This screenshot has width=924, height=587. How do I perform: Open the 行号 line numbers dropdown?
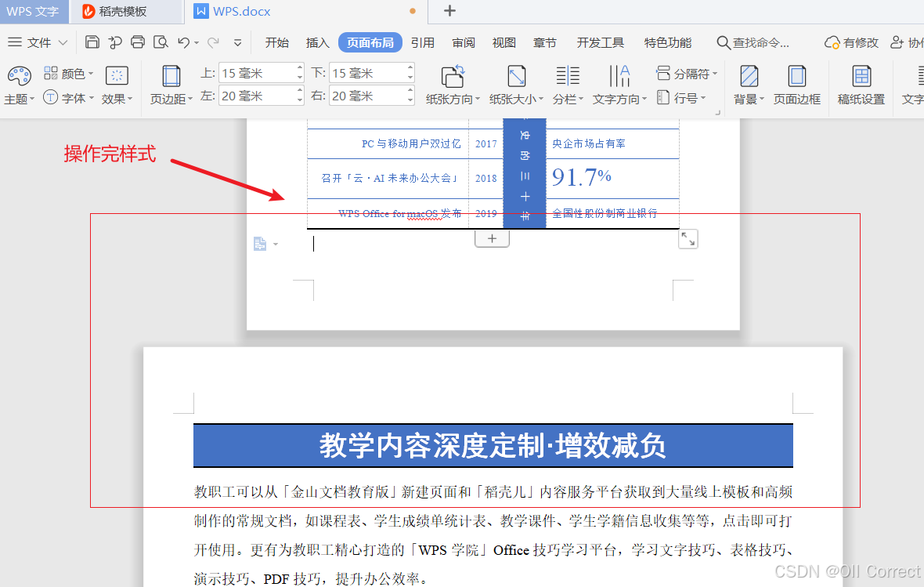click(x=680, y=98)
